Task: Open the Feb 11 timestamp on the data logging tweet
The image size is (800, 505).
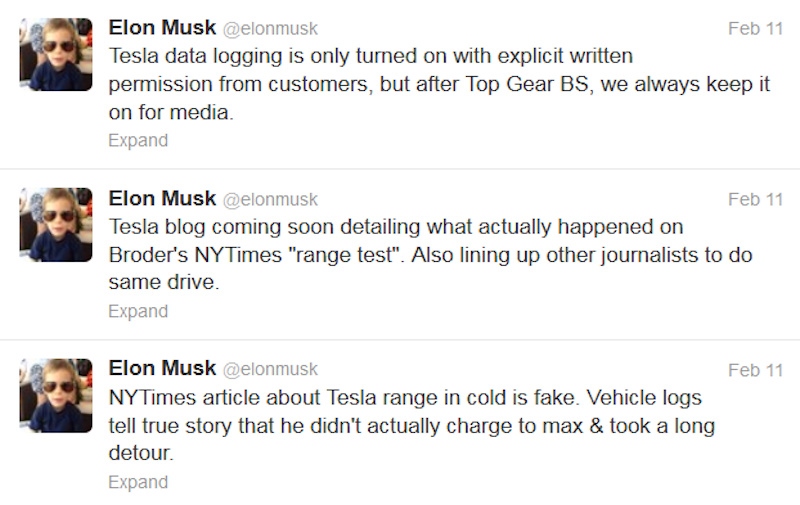Action: point(755,29)
